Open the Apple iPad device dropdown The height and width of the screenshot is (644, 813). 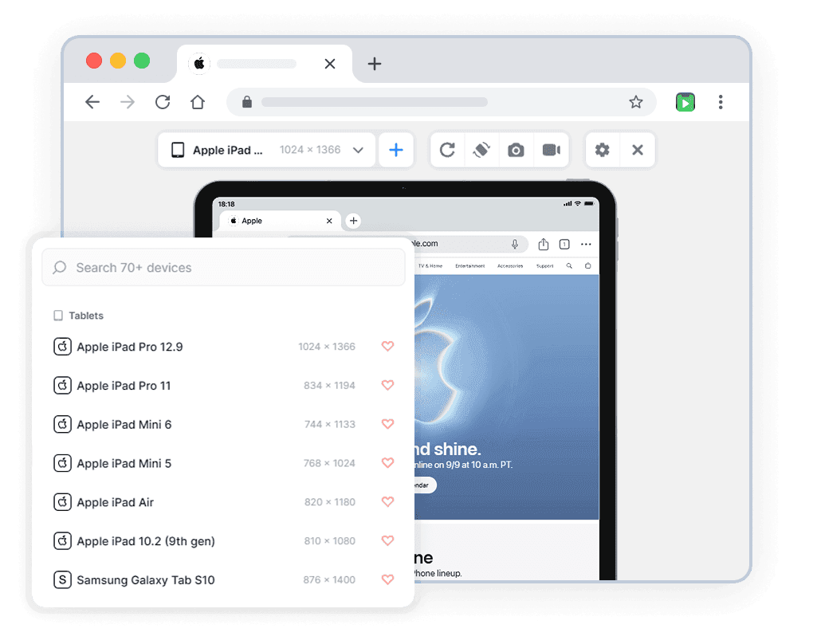(x=266, y=151)
